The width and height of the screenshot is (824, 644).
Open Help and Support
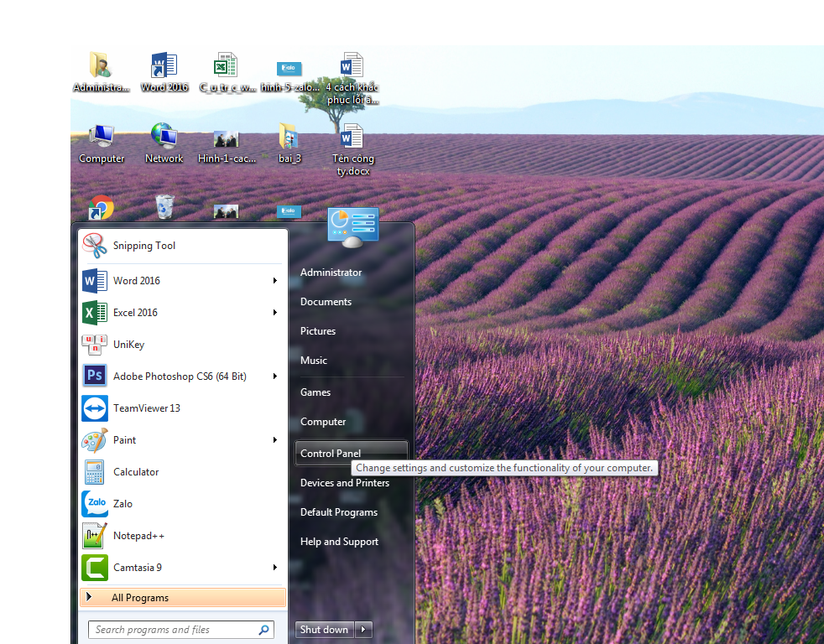click(x=351, y=542)
